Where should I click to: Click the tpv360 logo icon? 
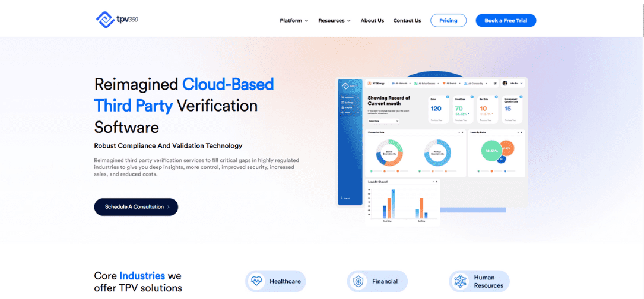105,20
